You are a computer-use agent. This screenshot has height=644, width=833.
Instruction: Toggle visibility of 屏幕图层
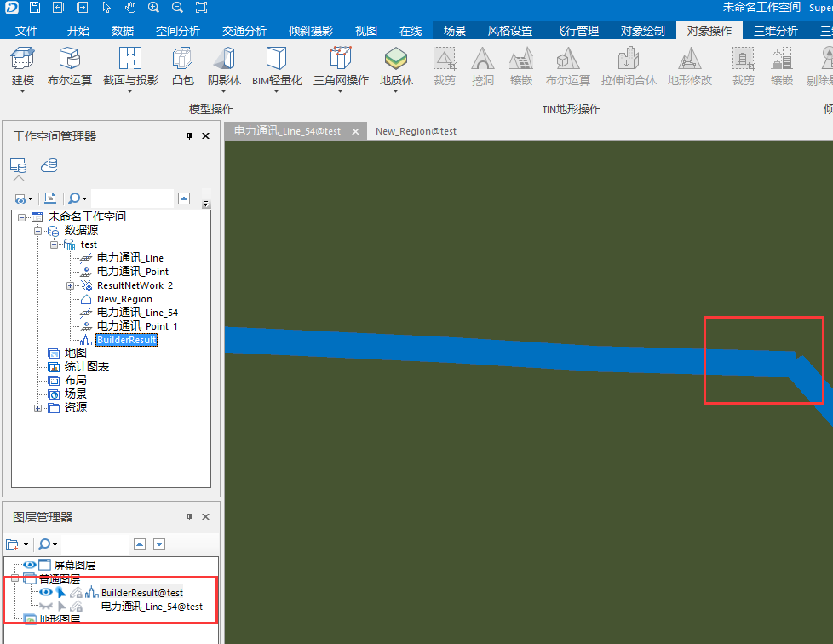point(30,564)
